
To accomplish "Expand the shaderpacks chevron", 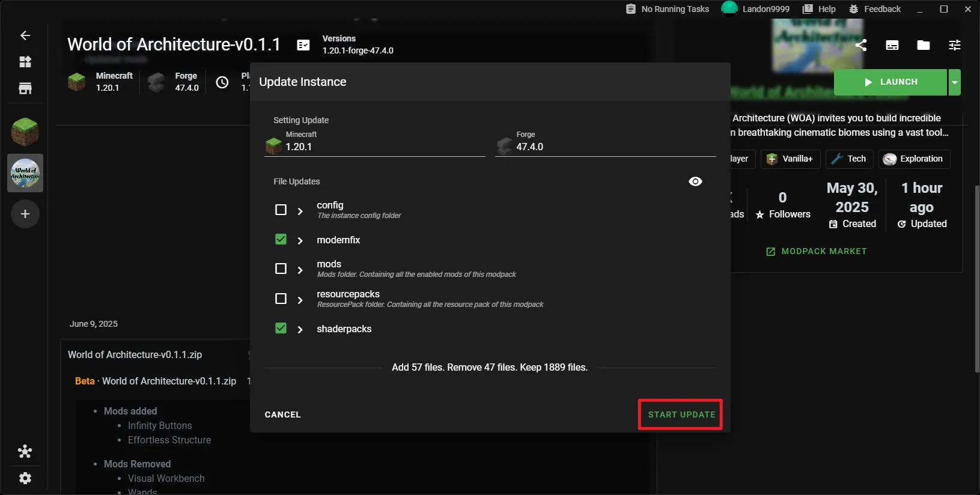I will pyautogui.click(x=300, y=329).
